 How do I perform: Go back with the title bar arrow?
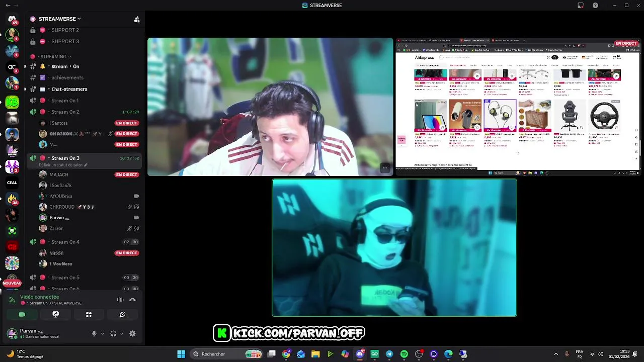coord(8,5)
